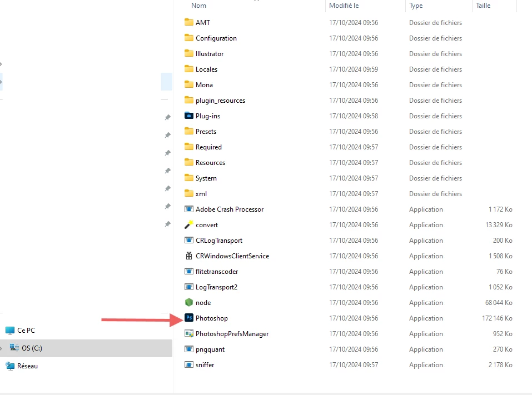Click the Plug-ins date 17/10/2024 09:58
Screen dimensions: 532x395
point(354,116)
